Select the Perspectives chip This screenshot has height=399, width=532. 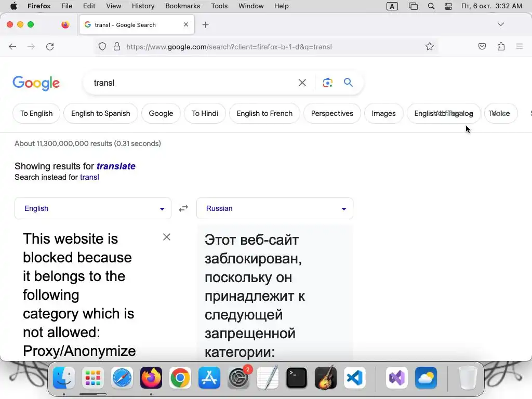pos(332,113)
